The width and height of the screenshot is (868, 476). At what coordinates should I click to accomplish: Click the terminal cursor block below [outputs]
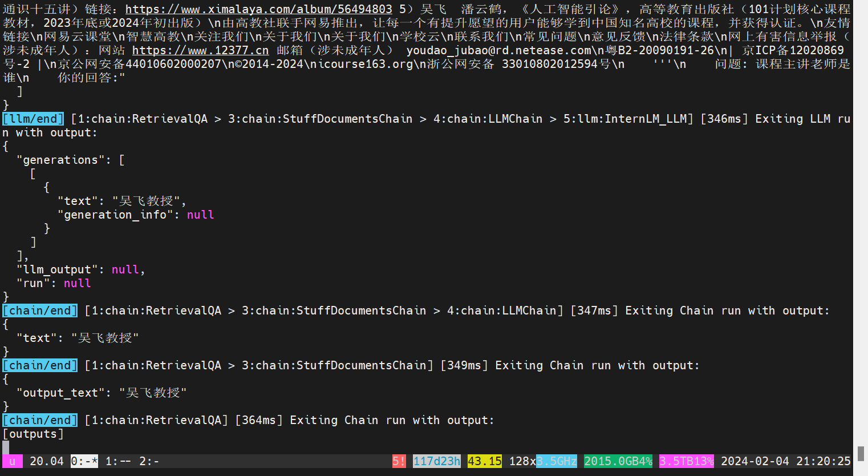pos(6,447)
